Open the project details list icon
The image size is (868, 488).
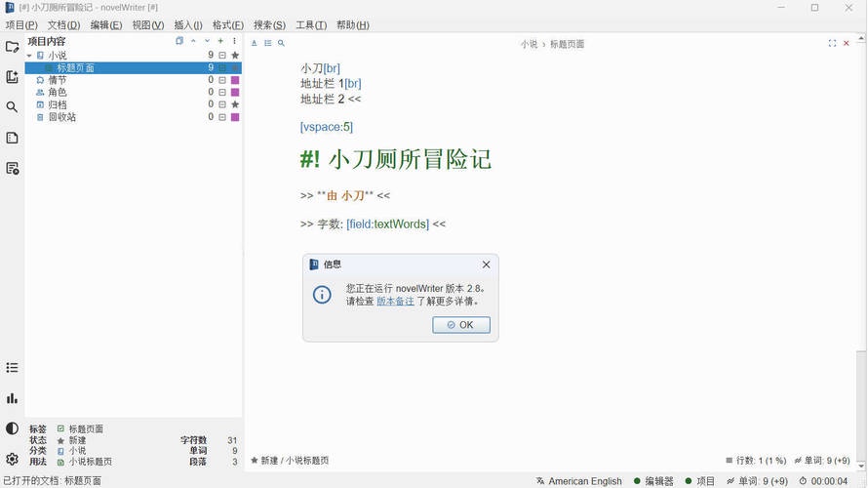12,368
